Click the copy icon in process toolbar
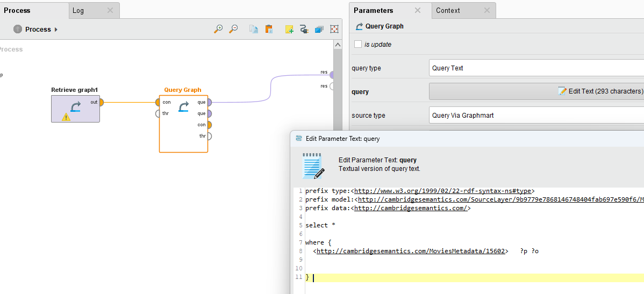This screenshot has width=644, height=294. point(254,29)
